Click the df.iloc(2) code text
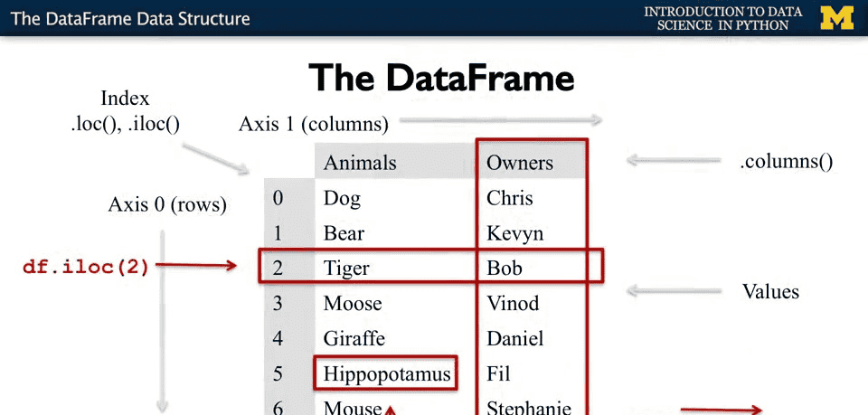868x415 pixels. (x=86, y=267)
